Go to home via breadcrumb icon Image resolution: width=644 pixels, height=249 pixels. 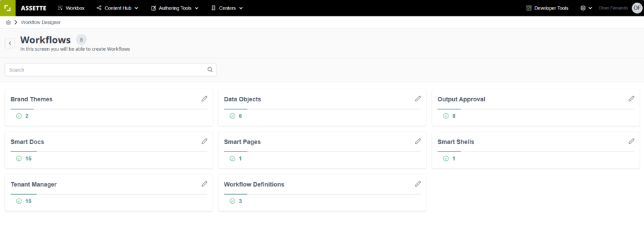click(8, 22)
